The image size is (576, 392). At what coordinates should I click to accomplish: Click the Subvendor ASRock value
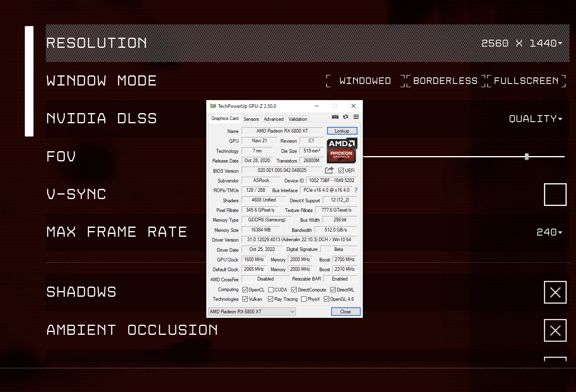click(261, 180)
